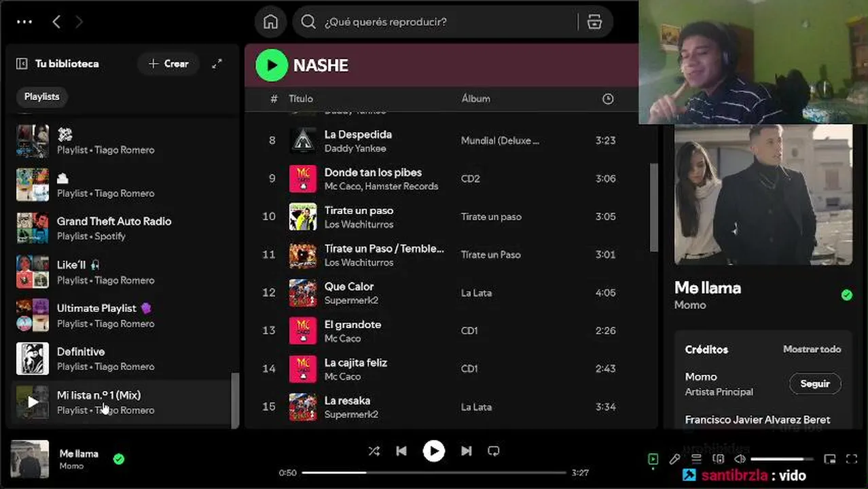Image resolution: width=868 pixels, height=489 pixels.
Task: Click Seguir for Momo
Action: pyautogui.click(x=815, y=384)
